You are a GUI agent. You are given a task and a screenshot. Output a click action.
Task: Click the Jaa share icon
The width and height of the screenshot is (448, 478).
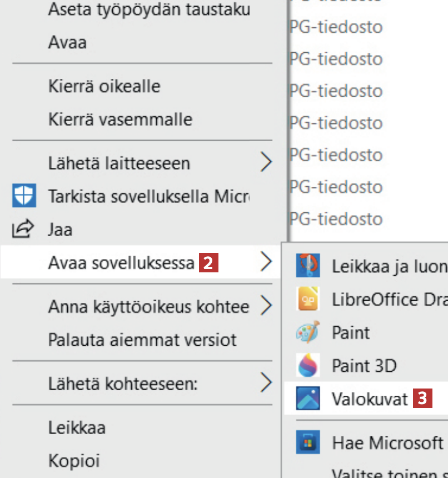tap(23, 228)
